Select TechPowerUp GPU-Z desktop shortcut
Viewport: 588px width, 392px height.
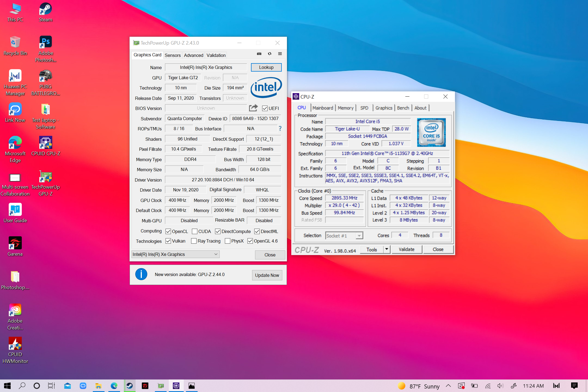(x=45, y=183)
